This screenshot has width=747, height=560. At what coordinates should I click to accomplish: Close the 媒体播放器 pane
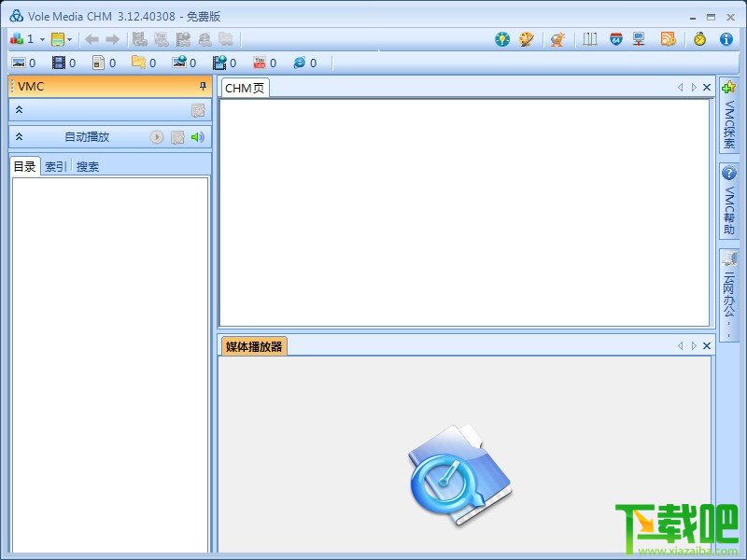coord(707,345)
